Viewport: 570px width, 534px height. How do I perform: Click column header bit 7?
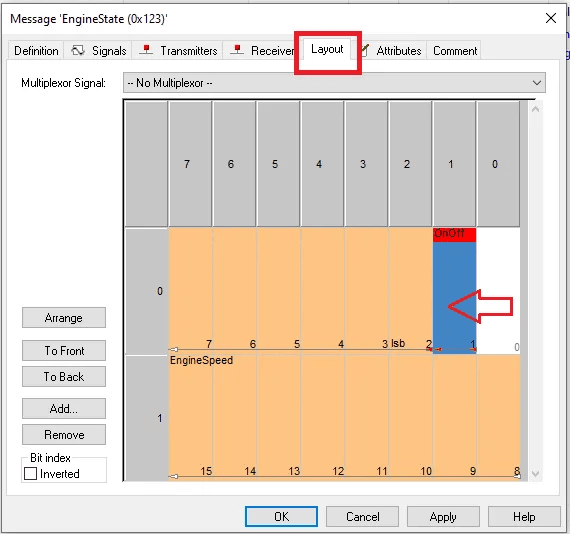[190, 164]
